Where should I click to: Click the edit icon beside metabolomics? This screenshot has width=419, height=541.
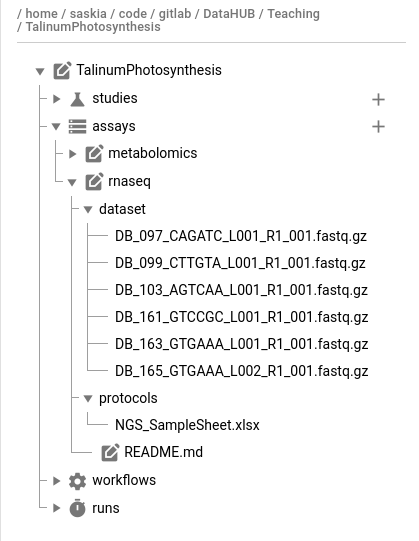[94, 154]
